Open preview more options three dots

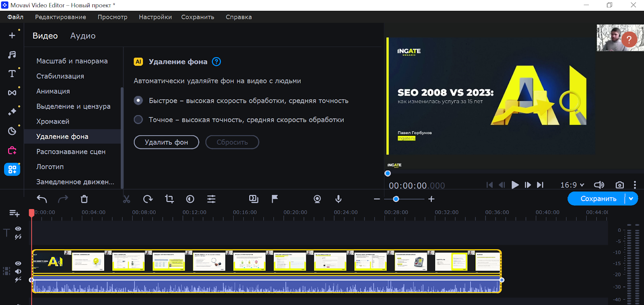tap(635, 185)
